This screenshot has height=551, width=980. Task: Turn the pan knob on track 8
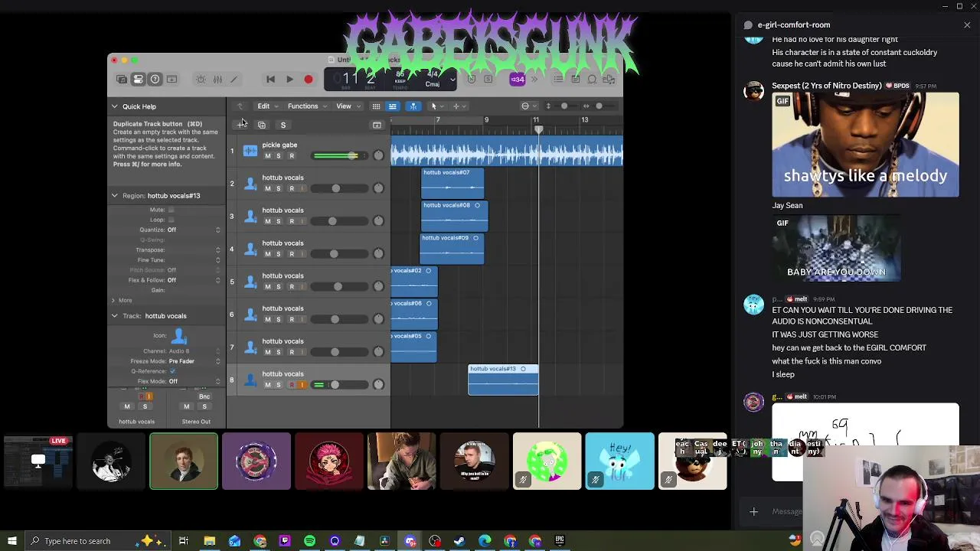coord(378,384)
